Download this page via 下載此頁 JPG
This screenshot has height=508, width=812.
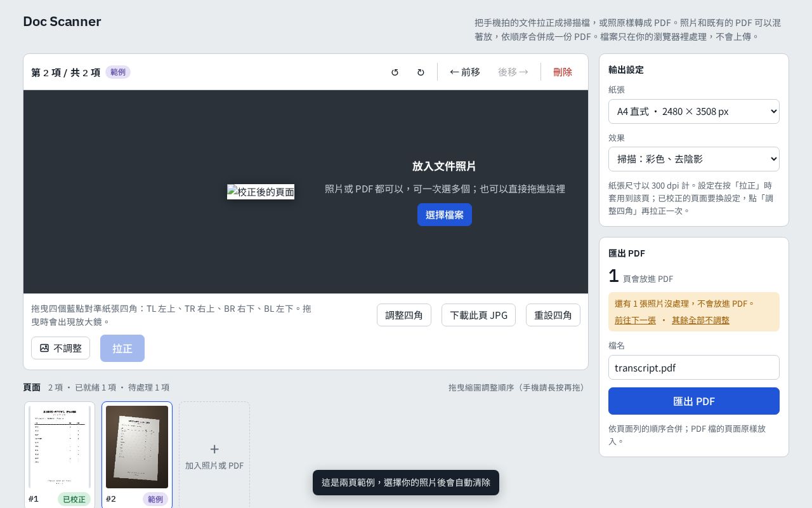point(478,315)
